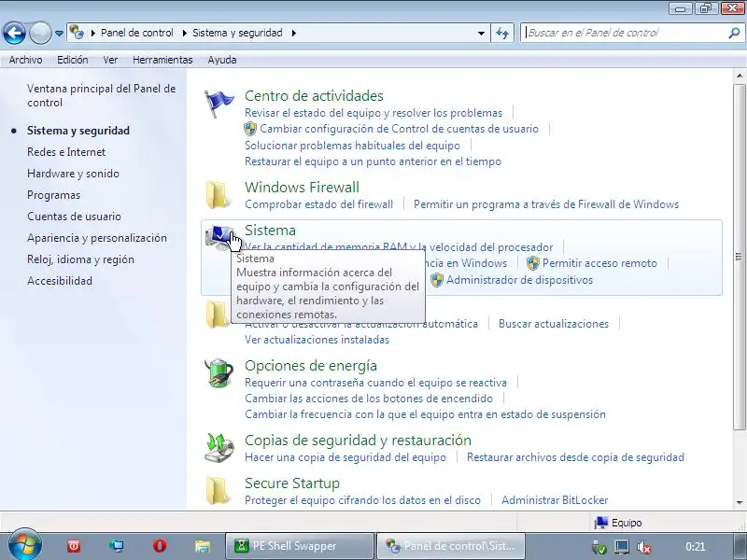The width and height of the screenshot is (747, 560).
Task: Click Buscar actualizaciones link
Action: (554, 324)
